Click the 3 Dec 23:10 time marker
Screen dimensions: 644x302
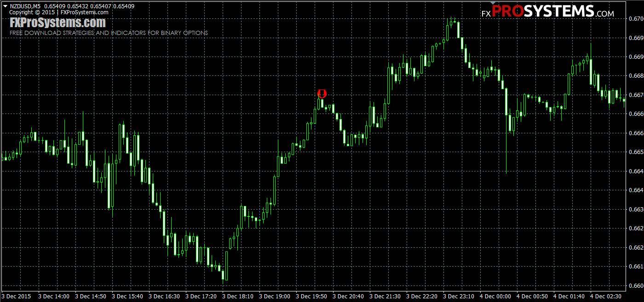[x=459, y=296]
